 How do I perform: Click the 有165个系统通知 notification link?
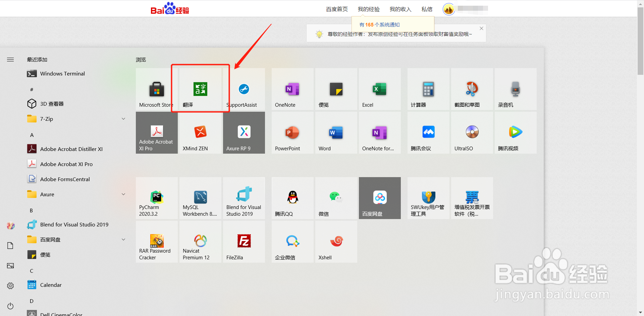point(379,24)
